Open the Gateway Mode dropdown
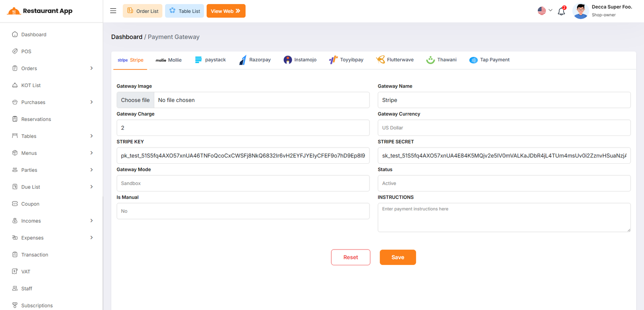Image resolution: width=644 pixels, height=310 pixels. point(243,183)
